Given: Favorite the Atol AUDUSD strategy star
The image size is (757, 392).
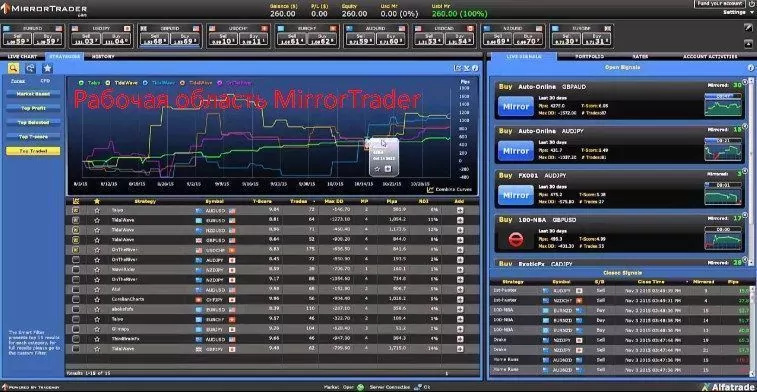Looking at the screenshot, I should click(97, 290).
